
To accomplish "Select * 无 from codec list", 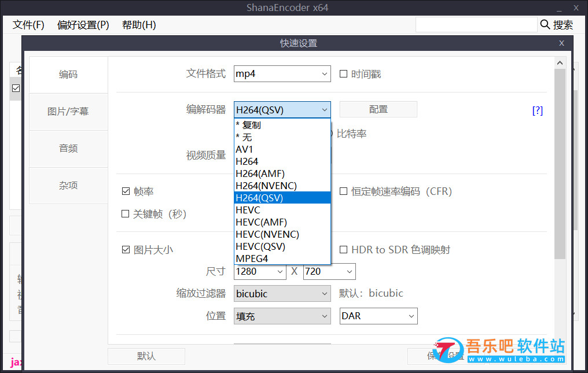I will 282,137.
